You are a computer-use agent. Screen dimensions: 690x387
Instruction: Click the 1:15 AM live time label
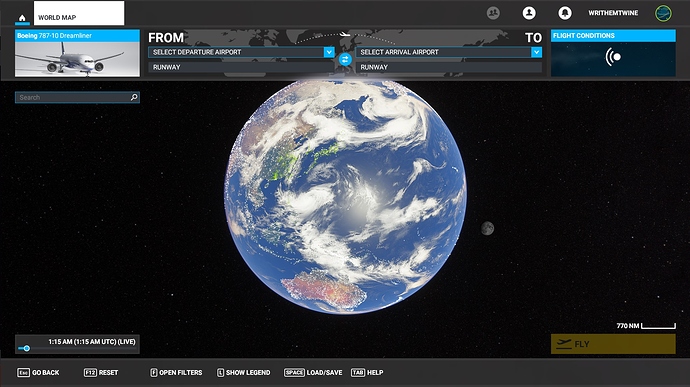(x=92, y=342)
